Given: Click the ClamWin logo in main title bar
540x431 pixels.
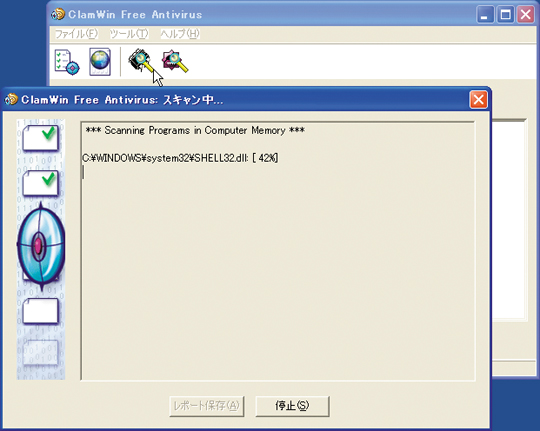Looking at the screenshot, I should 58,14.
